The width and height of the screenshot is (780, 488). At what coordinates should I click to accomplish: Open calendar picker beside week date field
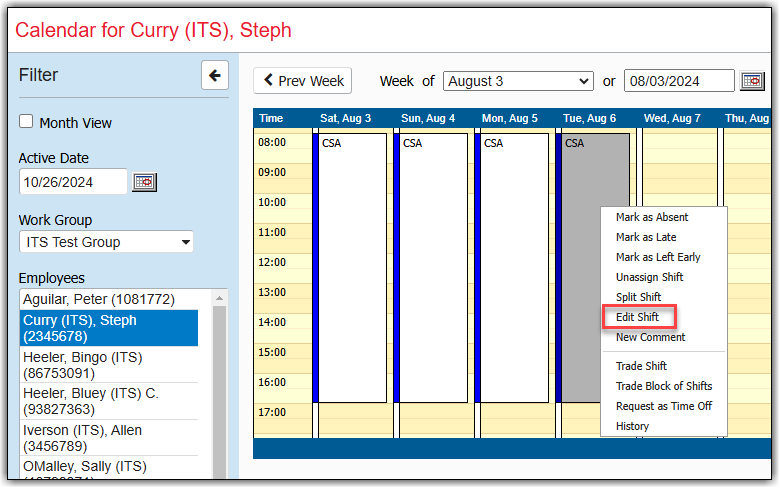coord(751,81)
